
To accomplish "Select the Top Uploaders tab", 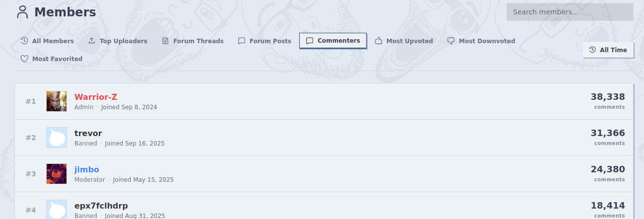I will [x=123, y=41].
